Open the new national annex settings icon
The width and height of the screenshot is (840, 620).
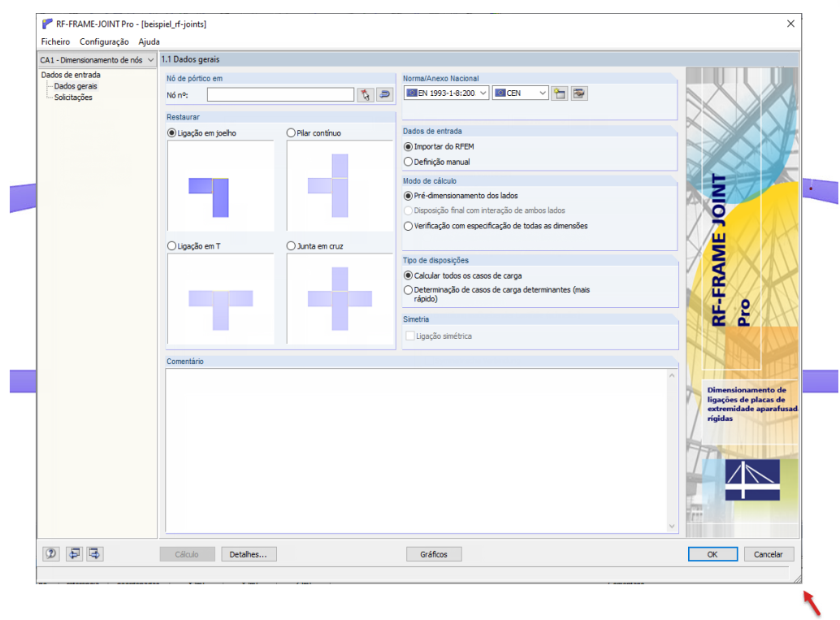(x=560, y=93)
